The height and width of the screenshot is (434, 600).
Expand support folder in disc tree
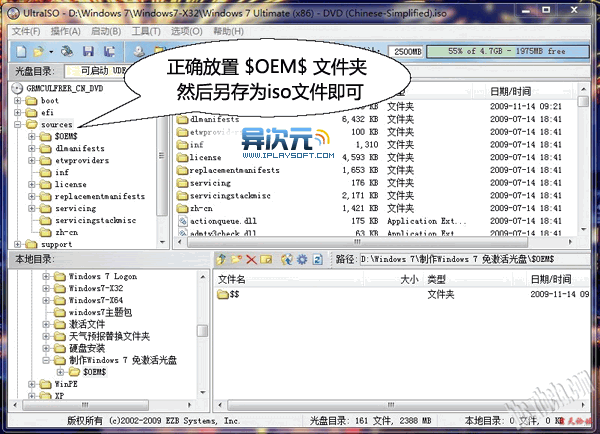click(x=17, y=244)
